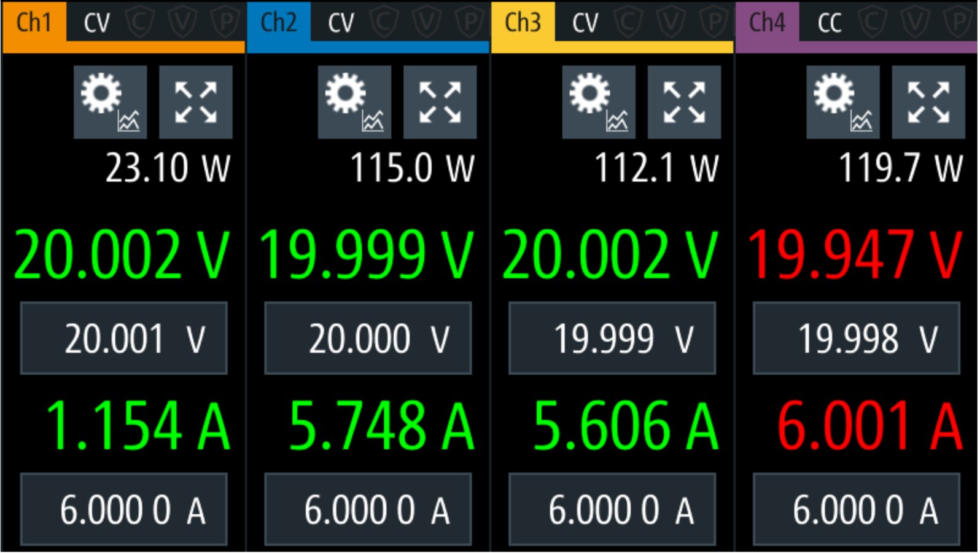Edit Ch1 current limit 6.000 0 A
980x553 pixels.
[124, 509]
